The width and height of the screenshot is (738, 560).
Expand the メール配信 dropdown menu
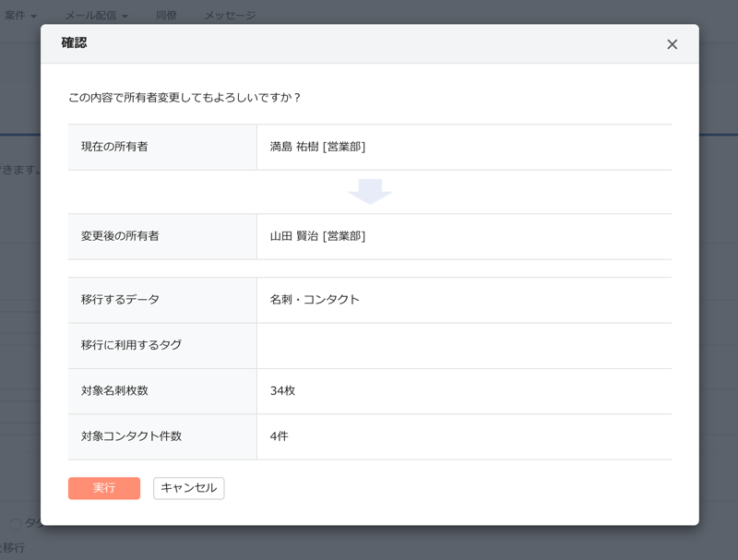pyautogui.click(x=97, y=16)
